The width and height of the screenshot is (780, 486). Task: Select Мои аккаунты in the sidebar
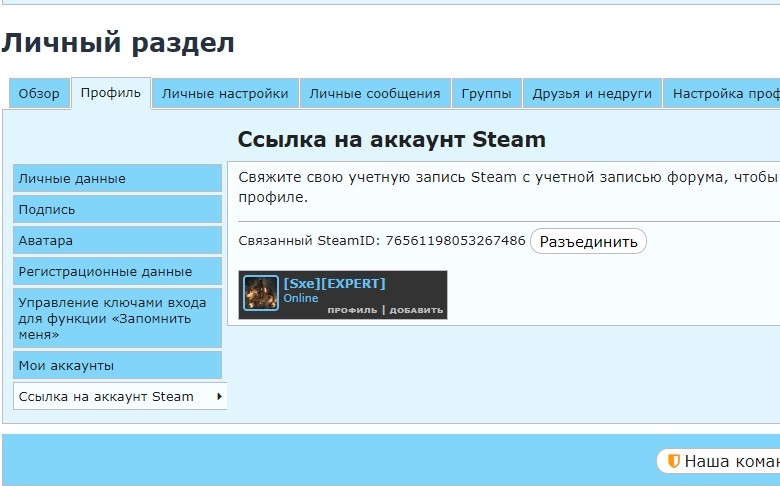click(x=117, y=365)
